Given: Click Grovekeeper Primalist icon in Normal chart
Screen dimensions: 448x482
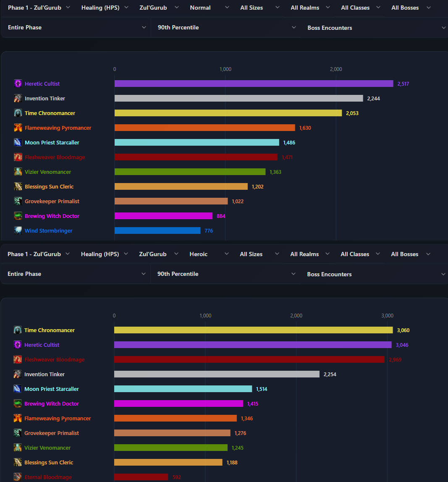Looking at the screenshot, I should click(x=18, y=202).
